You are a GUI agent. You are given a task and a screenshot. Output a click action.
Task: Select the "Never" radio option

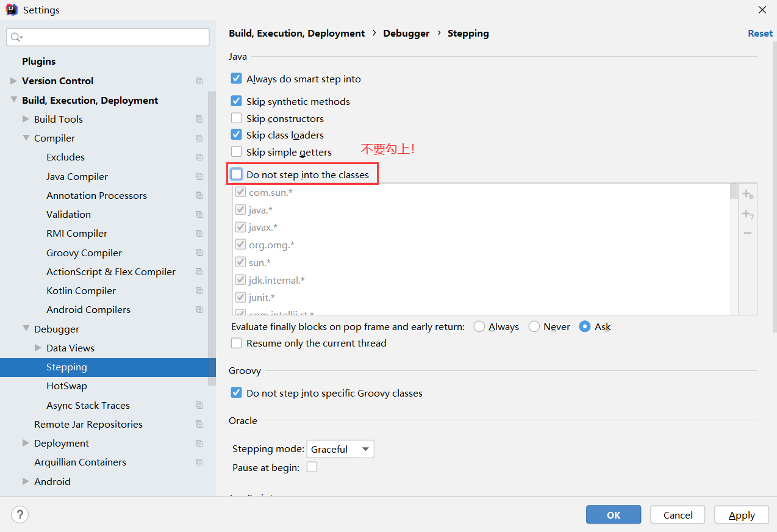pos(534,327)
